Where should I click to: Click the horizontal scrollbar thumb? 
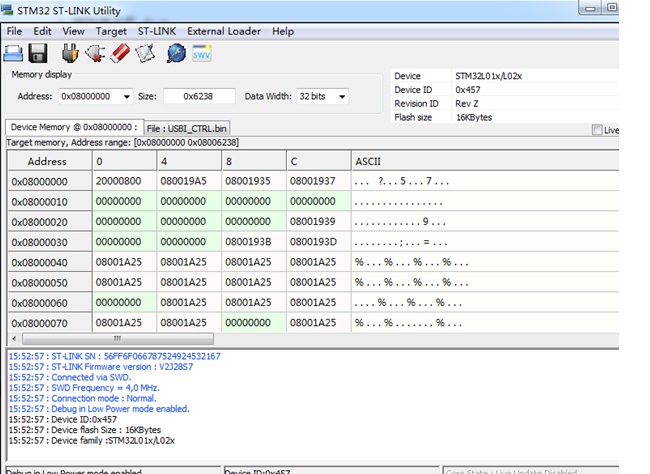click(x=118, y=339)
